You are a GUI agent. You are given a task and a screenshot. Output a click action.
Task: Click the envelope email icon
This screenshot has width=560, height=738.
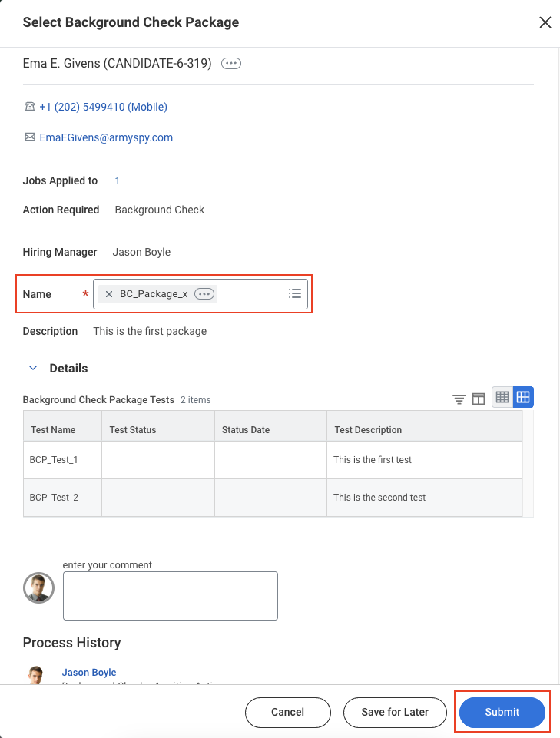click(30, 137)
